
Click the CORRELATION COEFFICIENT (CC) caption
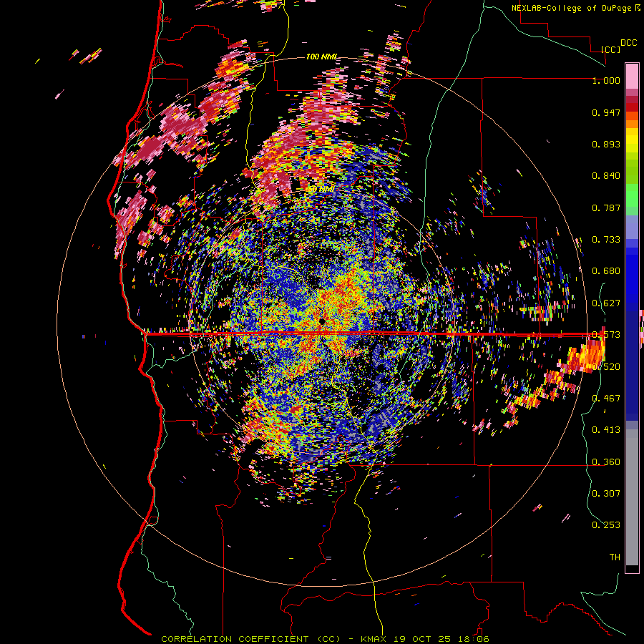251,639
